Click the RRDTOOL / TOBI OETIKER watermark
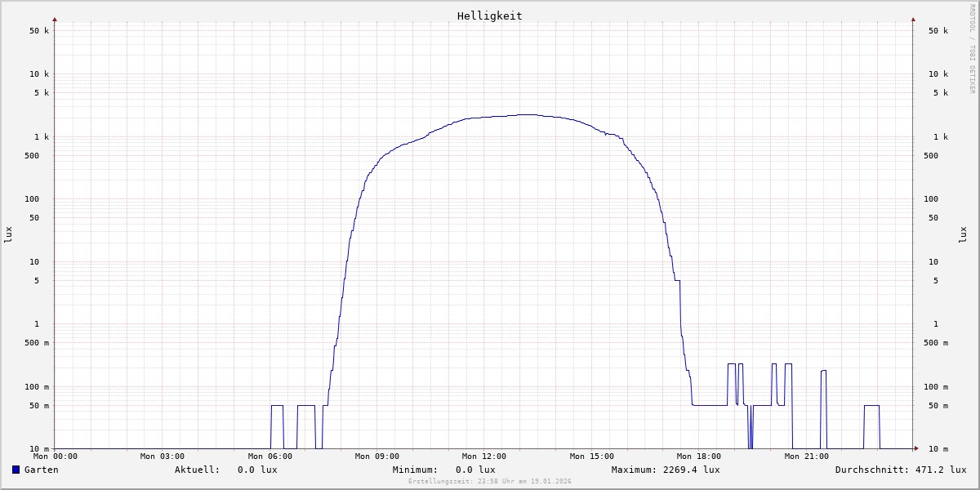Image resolution: width=980 pixels, height=490 pixels. [972, 49]
